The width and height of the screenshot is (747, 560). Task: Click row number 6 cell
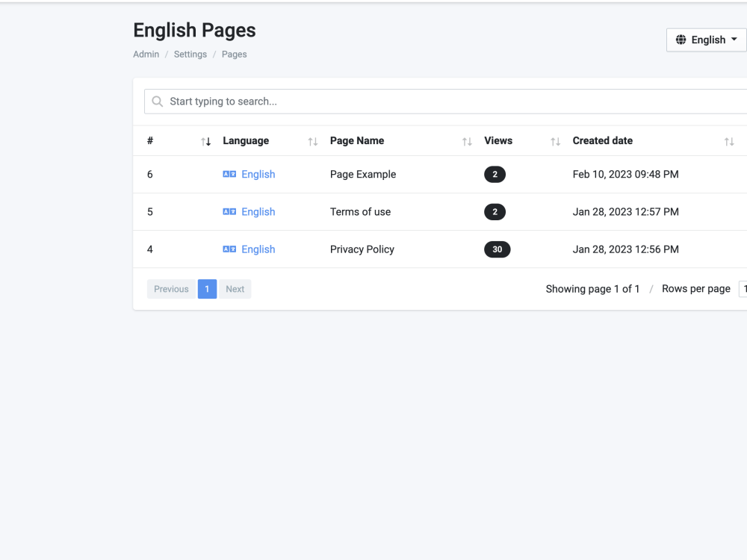point(150,174)
